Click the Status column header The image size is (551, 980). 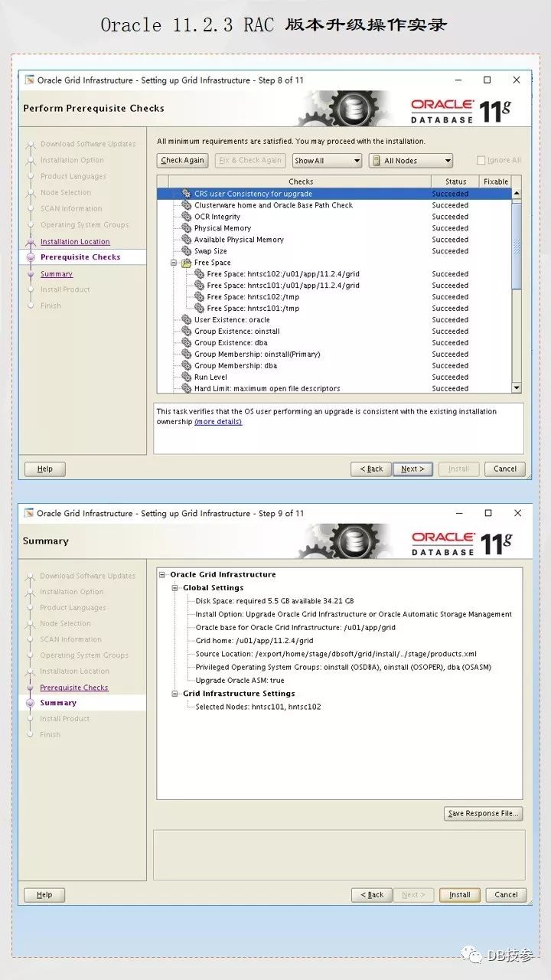click(455, 181)
